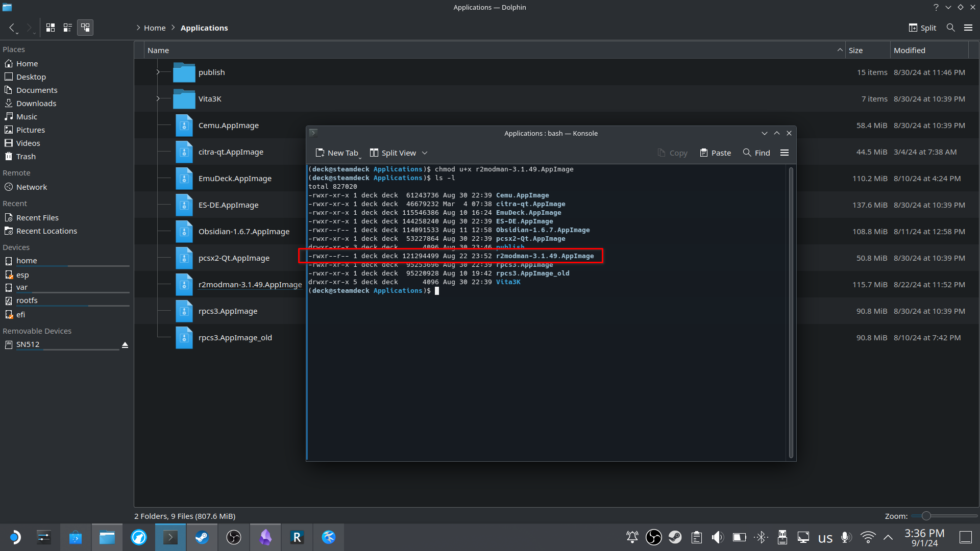980x551 pixels.
Task: Select Cemu.AppImage file icon
Action: click(184, 126)
